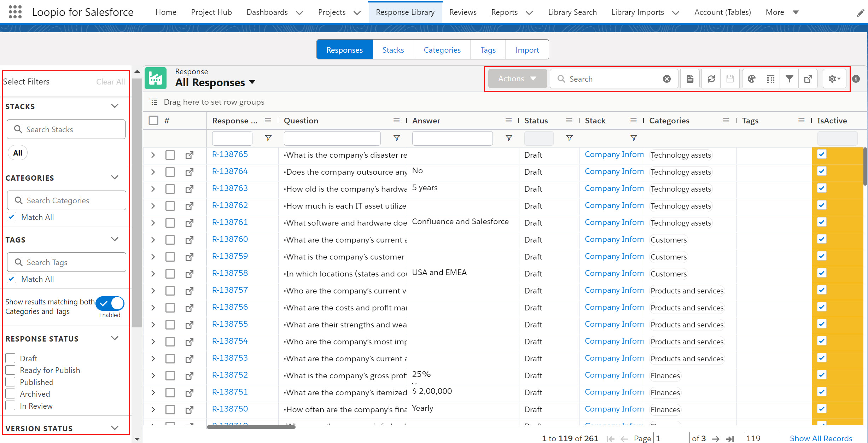Select all rows with header checkbox
The image size is (868, 443).
click(x=153, y=121)
